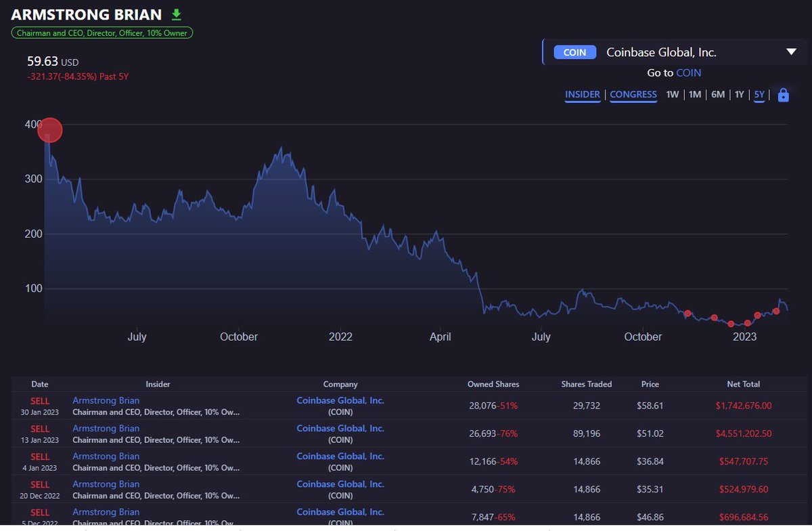The height and width of the screenshot is (531, 812).
Task: Open Coinbase Global, Inc. link in 30 Jan 2023 row
Action: tap(340, 400)
